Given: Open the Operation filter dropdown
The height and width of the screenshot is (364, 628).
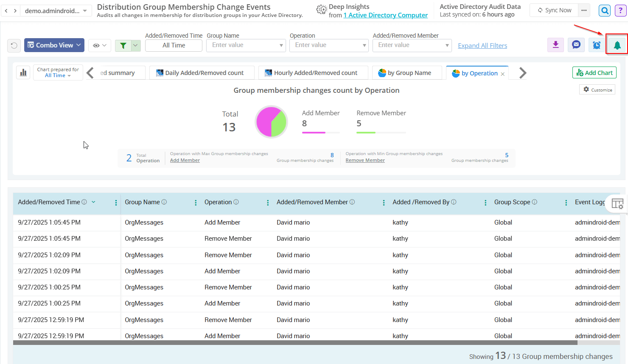Looking at the screenshot, I should [364, 45].
